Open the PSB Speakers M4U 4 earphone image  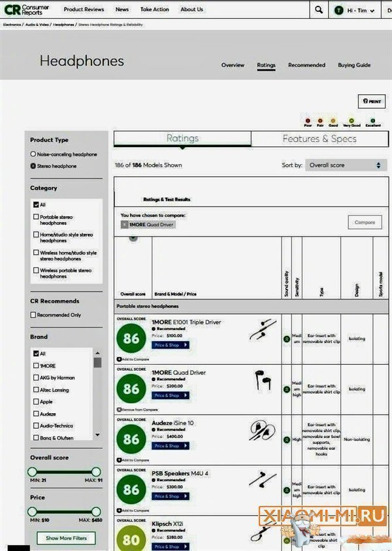263,480
